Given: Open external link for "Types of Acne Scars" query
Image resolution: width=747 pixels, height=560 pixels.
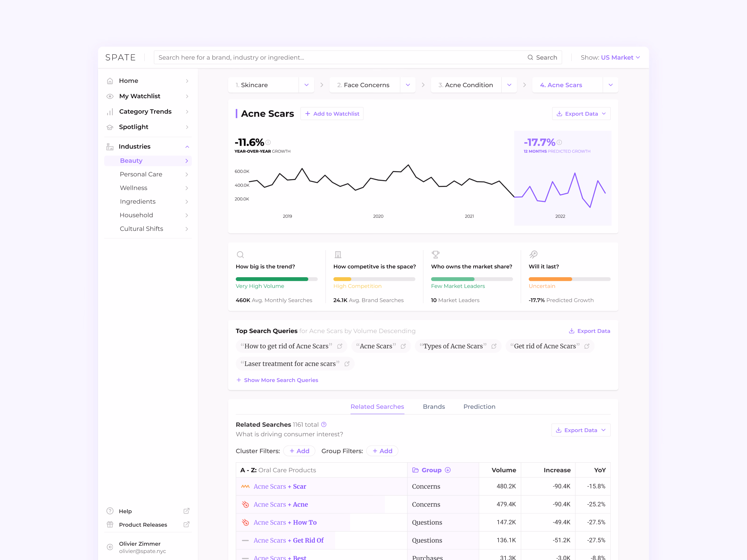Looking at the screenshot, I should coord(494,346).
